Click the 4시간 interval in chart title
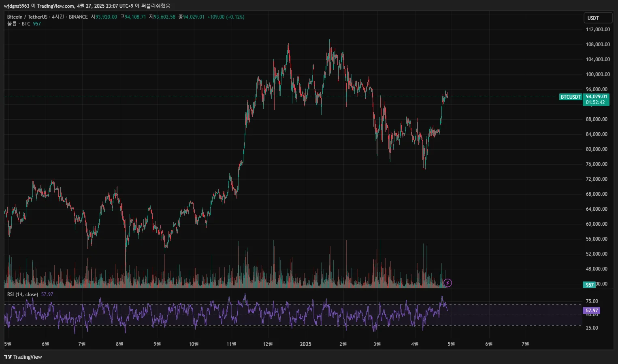 pyautogui.click(x=58, y=17)
